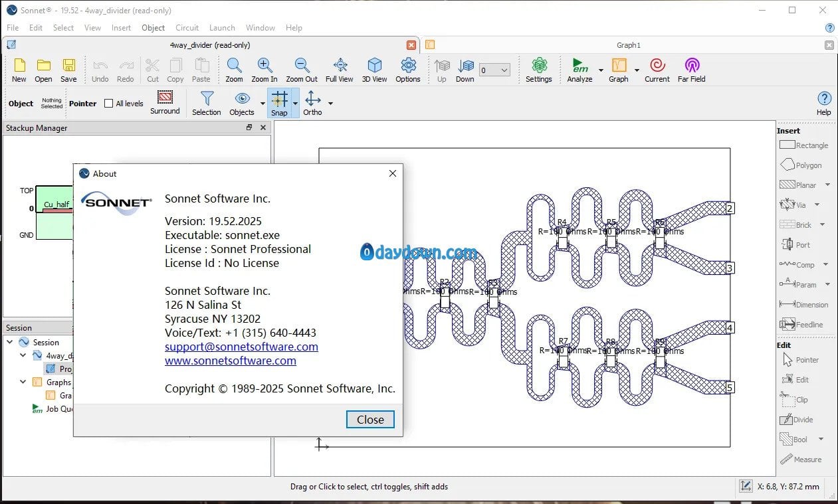
Task: Open the Launch menu
Action: [x=222, y=28]
